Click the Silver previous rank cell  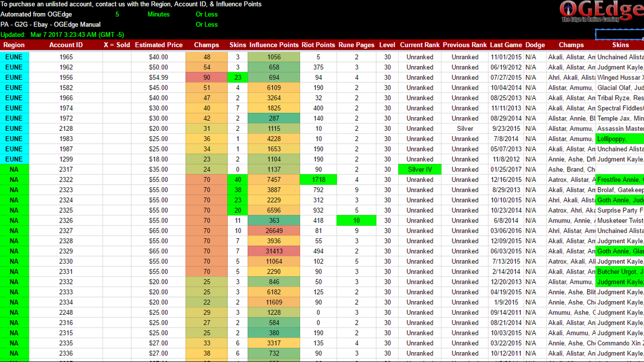click(x=465, y=129)
